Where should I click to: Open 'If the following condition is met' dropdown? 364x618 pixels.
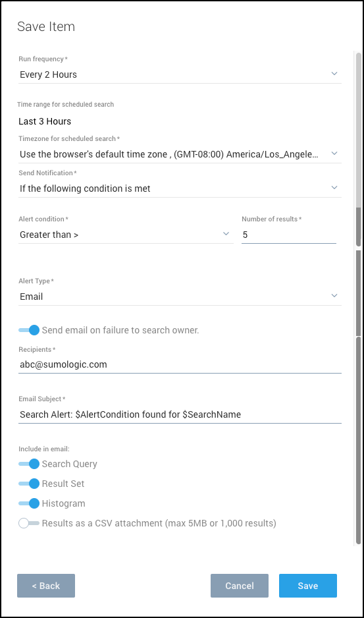click(180, 188)
